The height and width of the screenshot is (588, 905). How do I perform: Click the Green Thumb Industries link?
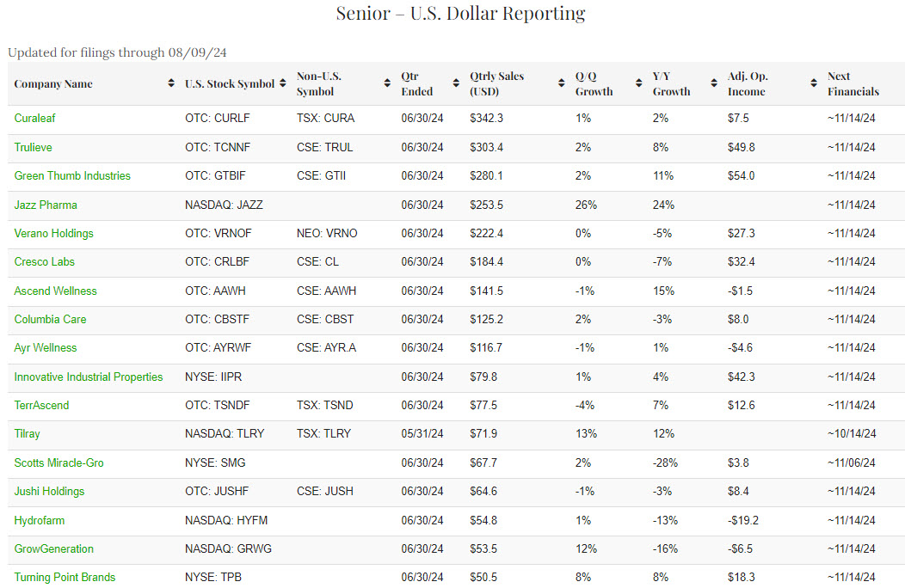coord(72,175)
